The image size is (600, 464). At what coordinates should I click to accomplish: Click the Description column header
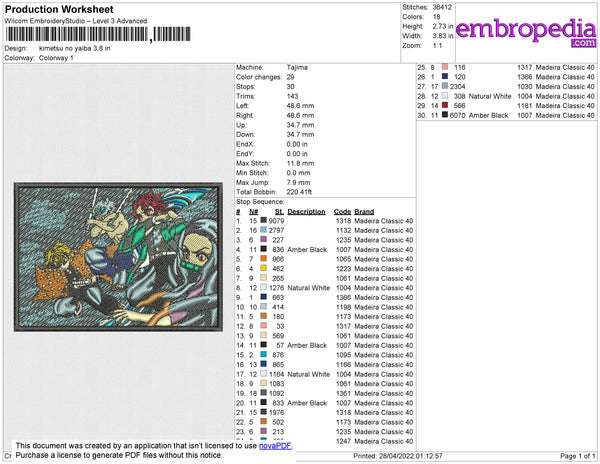(306, 212)
